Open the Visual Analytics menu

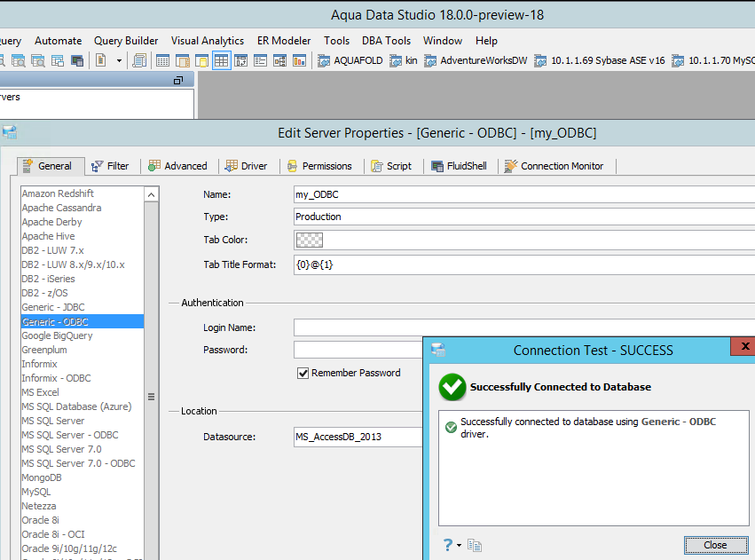pyautogui.click(x=208, y=41)
